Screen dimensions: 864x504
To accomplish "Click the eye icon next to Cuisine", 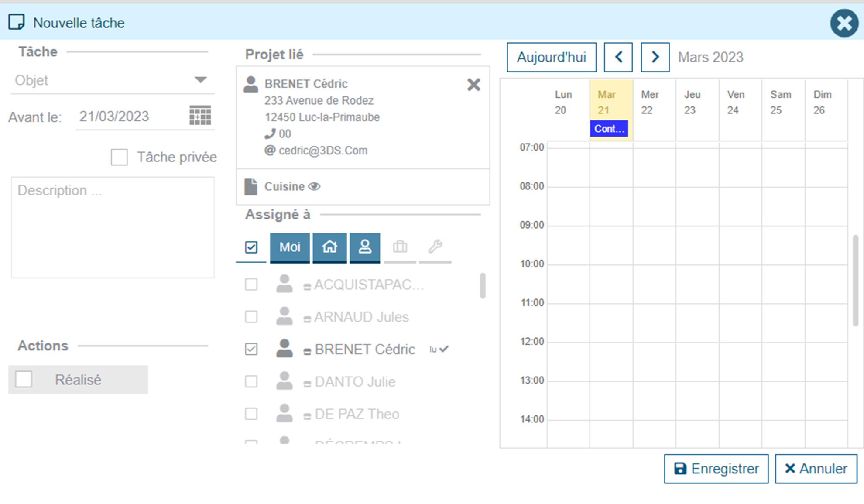I will point(314,187).
